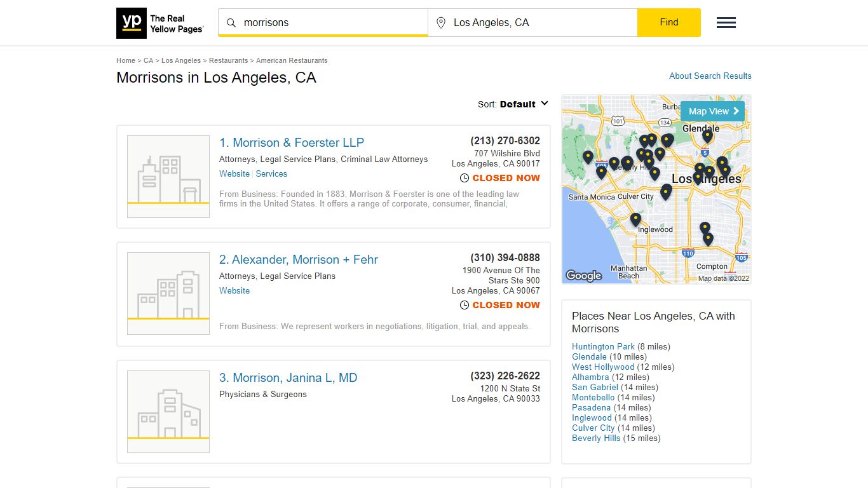Click Criminal Law Attorneys category text
This screenshot has width=868, height=488.
click(x=384, y=159)
